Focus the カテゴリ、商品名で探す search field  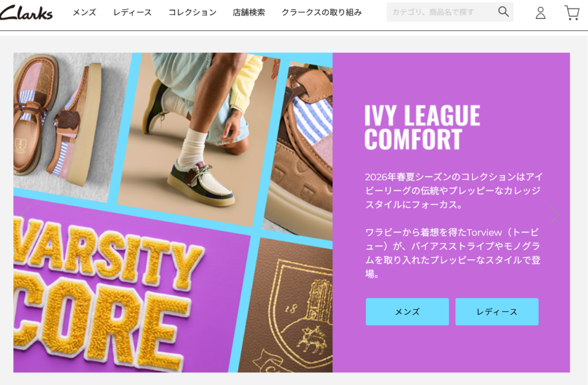(442, 12)
